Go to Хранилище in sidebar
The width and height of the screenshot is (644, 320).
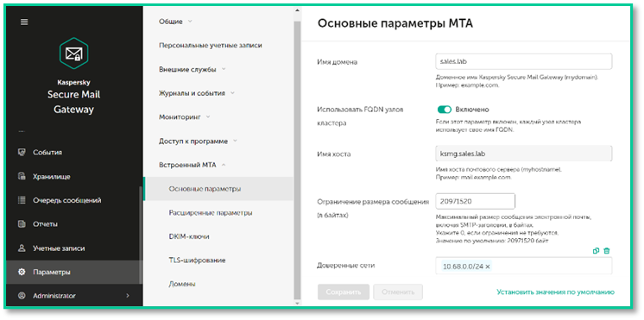click(51, 177)
